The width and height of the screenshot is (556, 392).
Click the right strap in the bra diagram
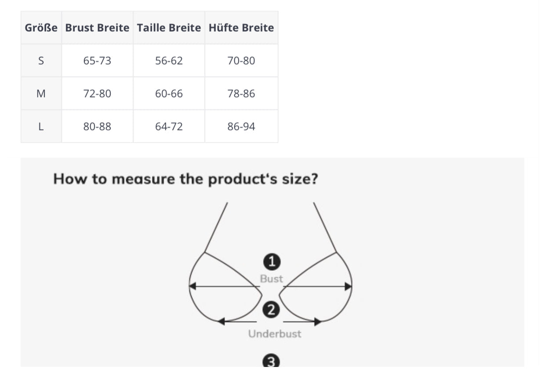pyautogui.click(x=325, y=227)
